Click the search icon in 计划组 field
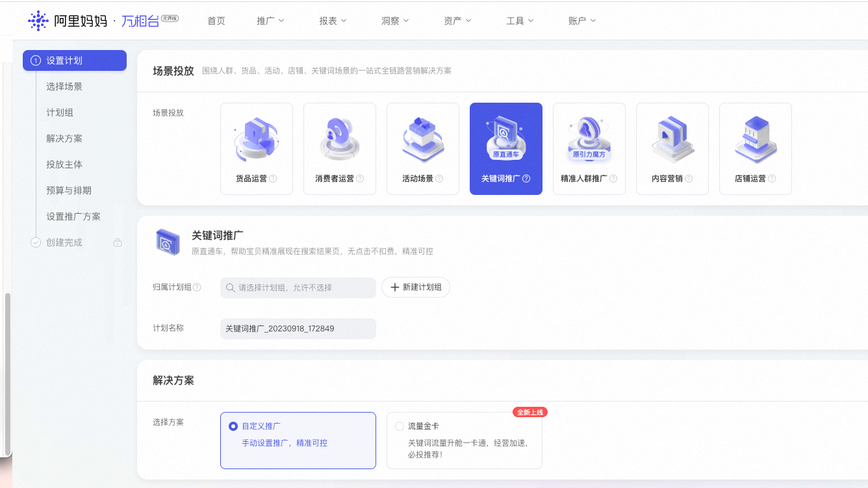The width and height of the screenshot is (868, 488). [230, 287]
